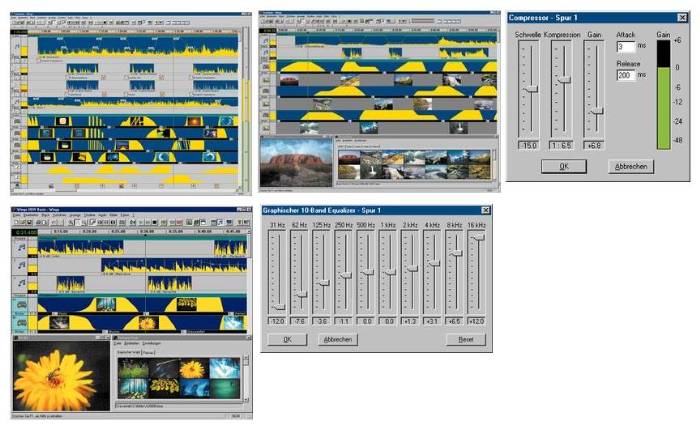Click the lower image track camera icon in bottom-left window

tap(21, 322)
